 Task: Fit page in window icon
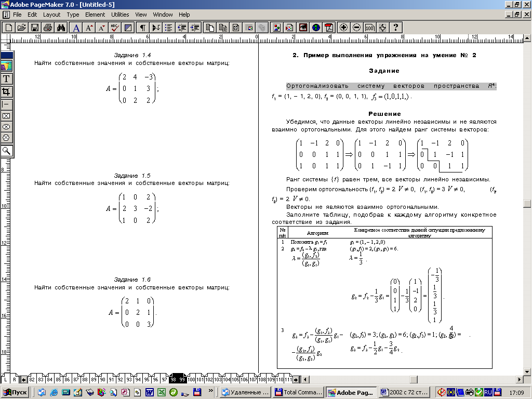tap(382, 28)
